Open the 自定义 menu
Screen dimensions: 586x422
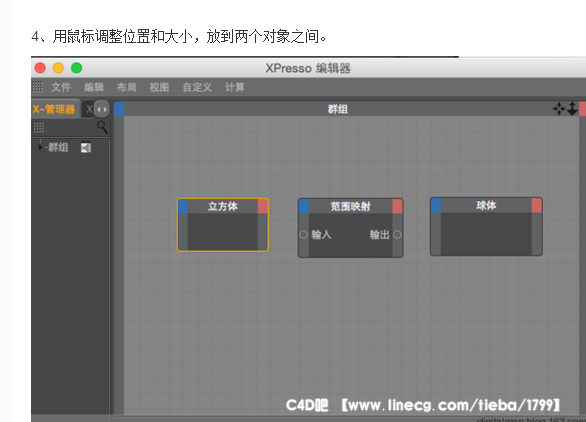[x=197, y=87]
